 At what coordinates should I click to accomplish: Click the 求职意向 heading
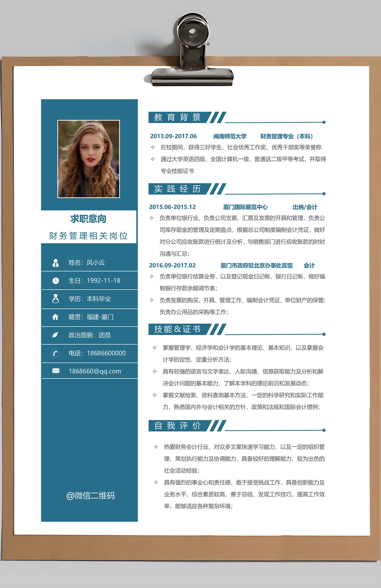88,219
